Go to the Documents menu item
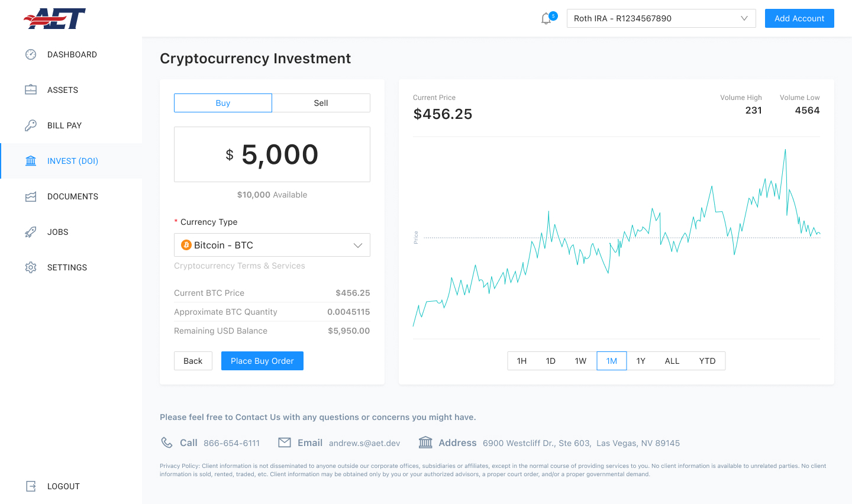 pos(72,196)
